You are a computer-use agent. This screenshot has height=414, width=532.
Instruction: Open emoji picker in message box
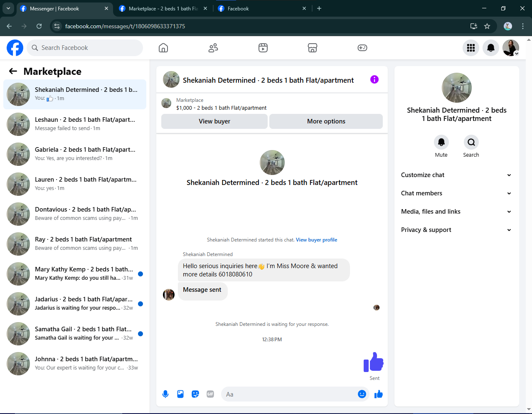(x=362, y=394)
